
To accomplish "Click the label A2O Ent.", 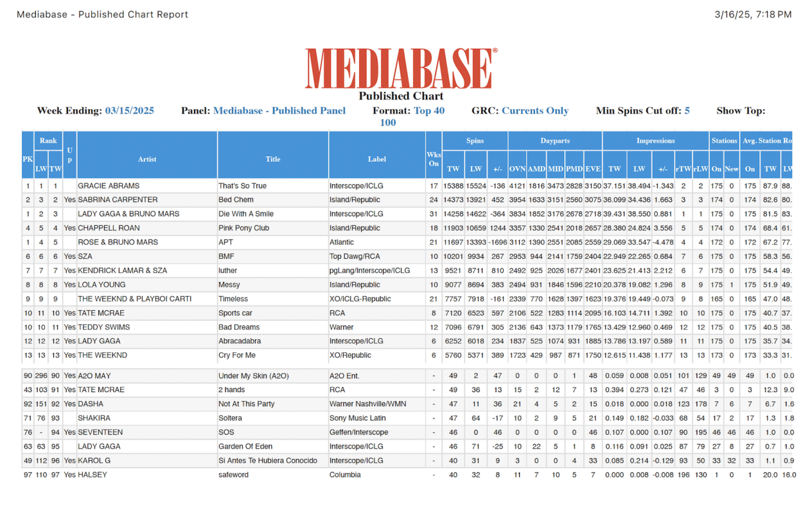I will pos(344,376).
